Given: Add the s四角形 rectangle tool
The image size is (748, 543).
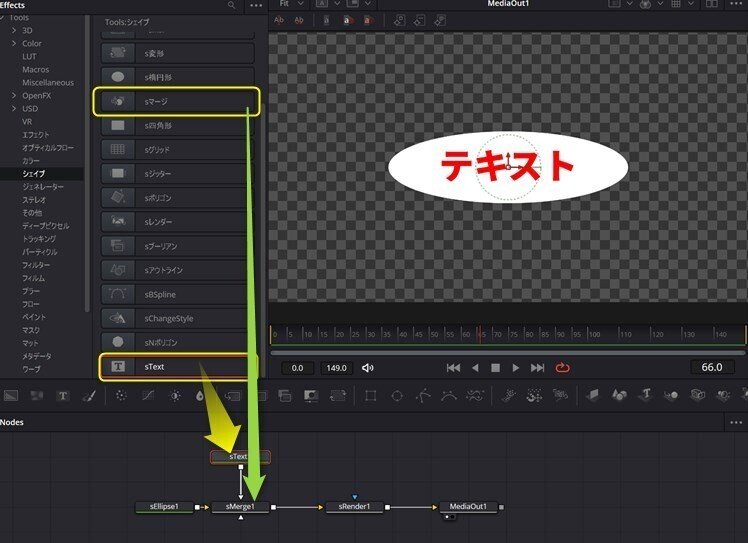Looking at the screenshot, I should (177, 125).
